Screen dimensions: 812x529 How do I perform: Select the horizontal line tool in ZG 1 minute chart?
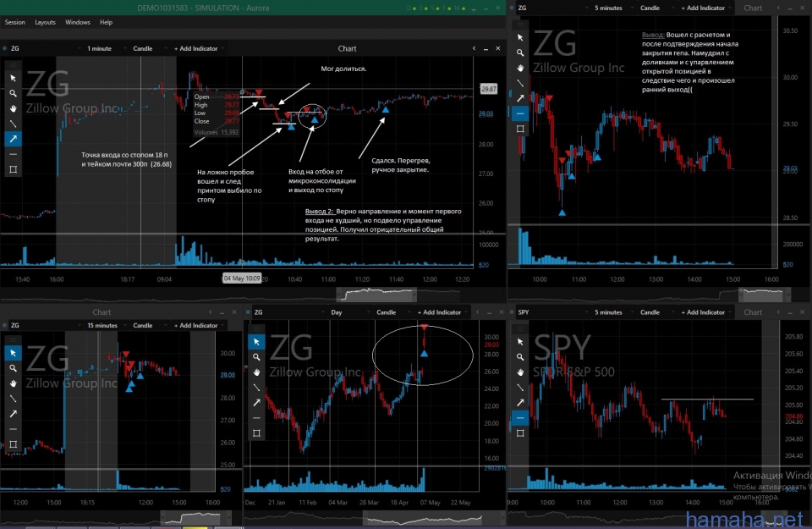click(13, 154)
